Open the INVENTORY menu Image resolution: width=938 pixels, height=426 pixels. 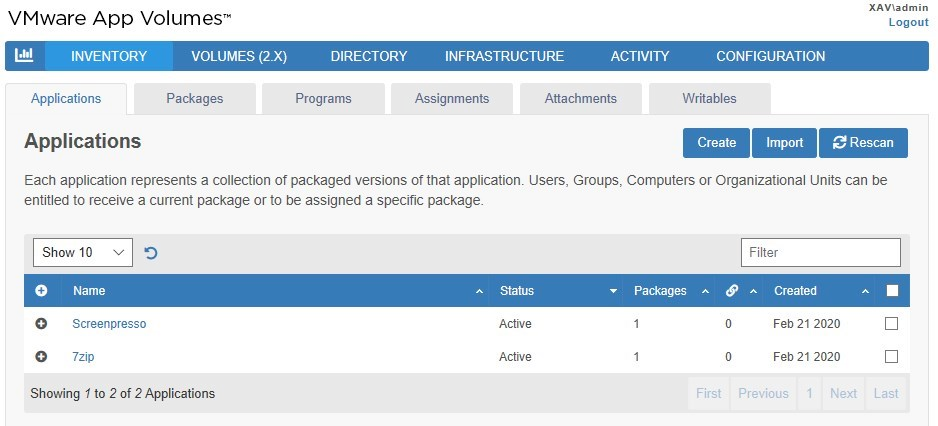(109, 56)
